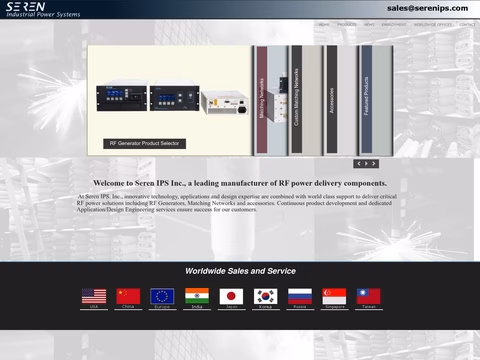The height and width of the screenshot is (360, 480).
Task: Click the sales@serenips.com email address
Action: pyautogui.click(x=427, y=8)
